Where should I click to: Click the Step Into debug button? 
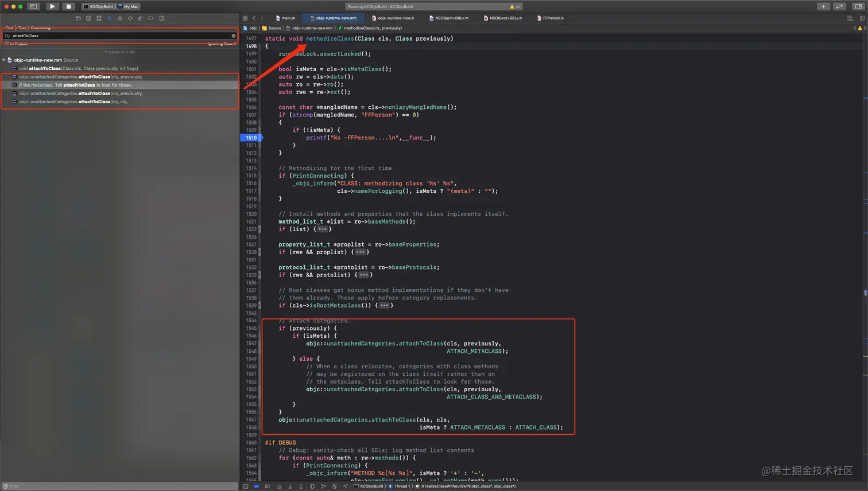tap(290, 486)
